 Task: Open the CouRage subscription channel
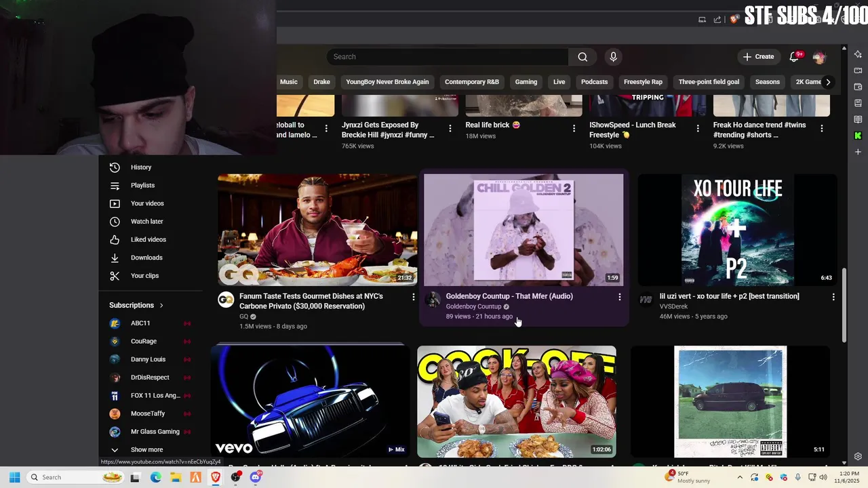coord(149,342)
